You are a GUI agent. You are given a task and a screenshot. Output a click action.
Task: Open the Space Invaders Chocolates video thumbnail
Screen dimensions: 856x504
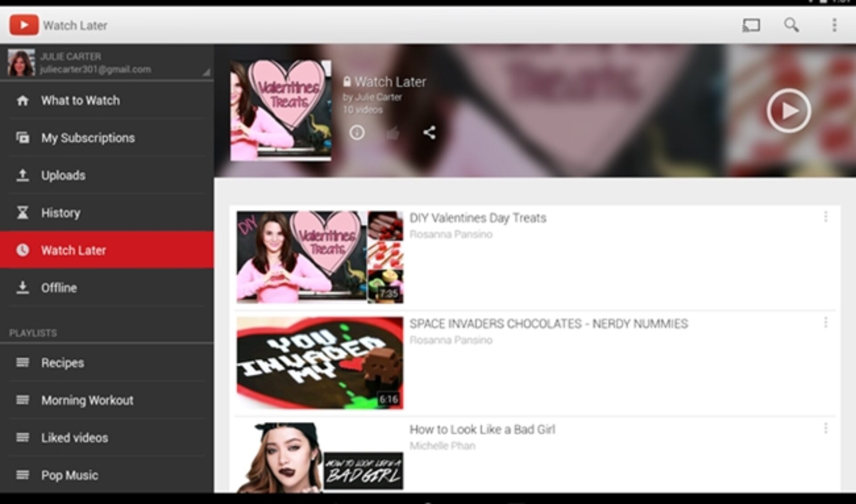click(320, 363)
